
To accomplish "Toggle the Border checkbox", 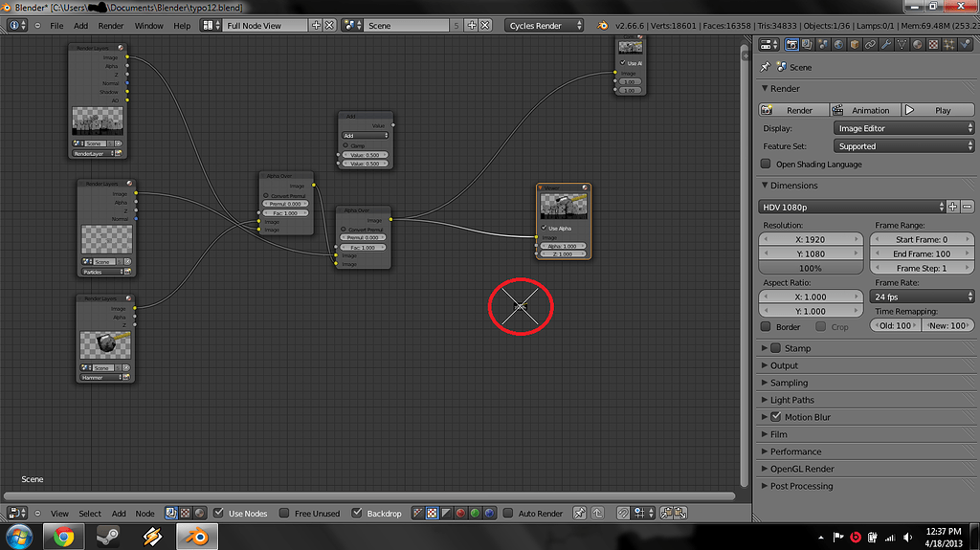I will (766, 326).
